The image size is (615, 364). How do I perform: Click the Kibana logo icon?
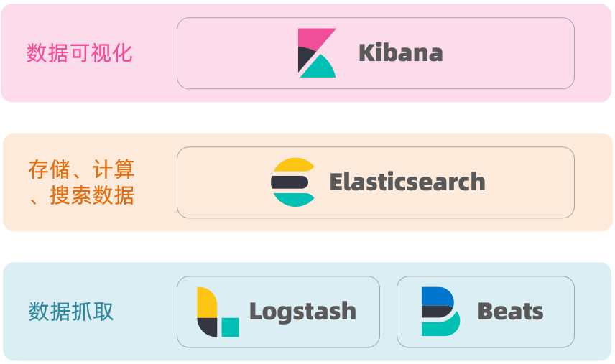tap(317, 53)
